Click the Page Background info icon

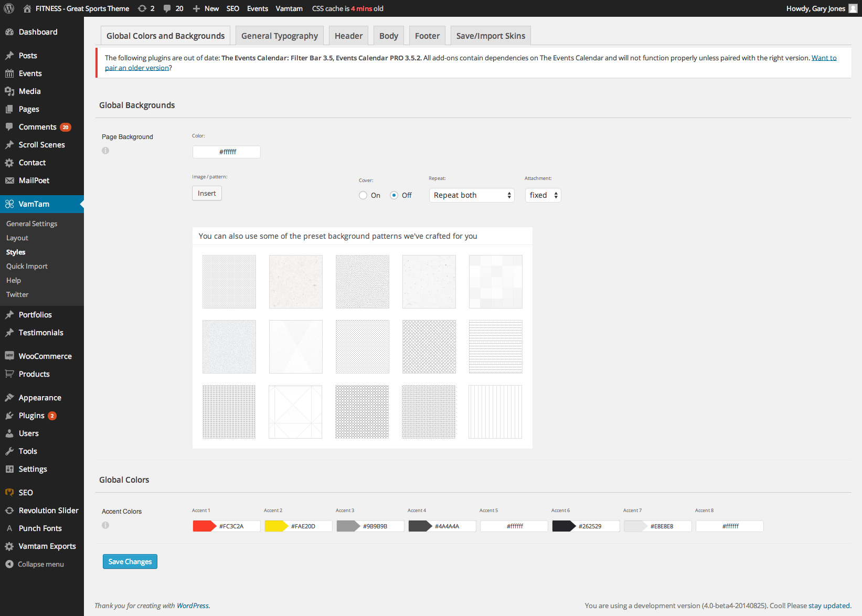click(x=105, y=151)
